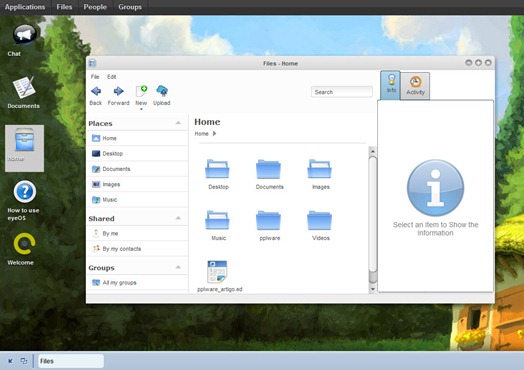Click the Search field in the Files window
This screenshot has height=370, width=524.
point(342,92)
